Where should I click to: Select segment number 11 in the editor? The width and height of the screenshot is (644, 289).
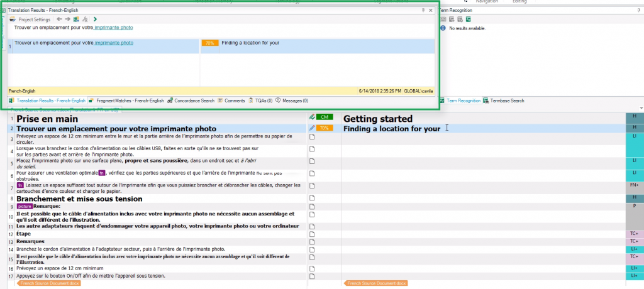click(11, 227)
